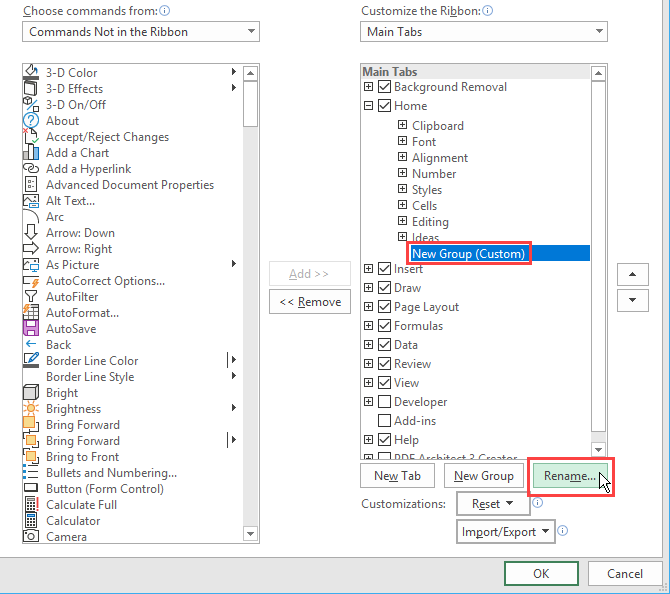Enable the Developer tab checkbox
Image resolution: width=670 pixels, height=594 pixels.
(385, 402)
